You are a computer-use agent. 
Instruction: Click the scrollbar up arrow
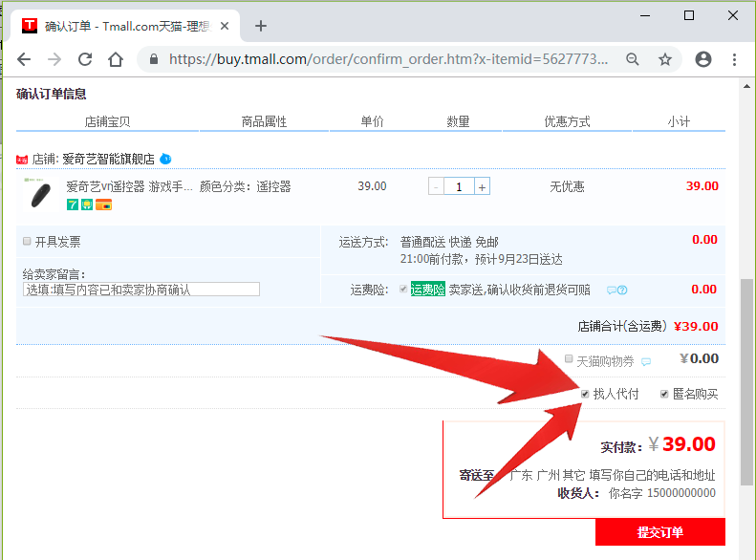point(746,86)
